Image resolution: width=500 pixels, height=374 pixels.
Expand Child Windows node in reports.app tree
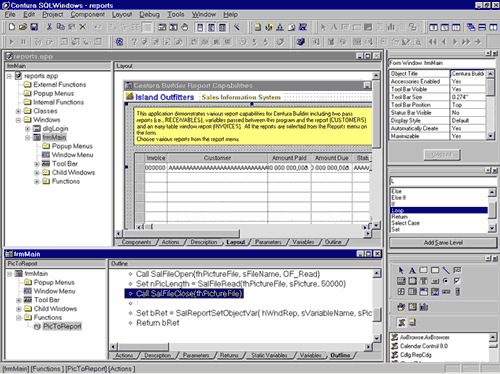[37, 173]
